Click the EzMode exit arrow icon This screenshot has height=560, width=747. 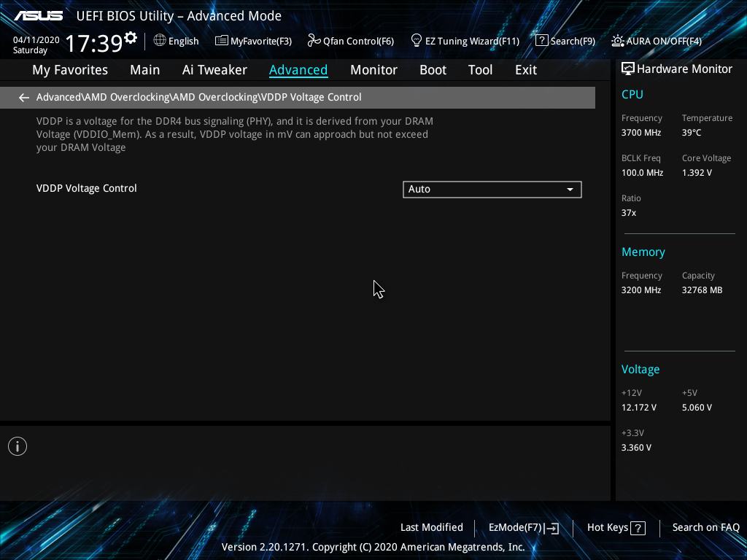(551, 528)
